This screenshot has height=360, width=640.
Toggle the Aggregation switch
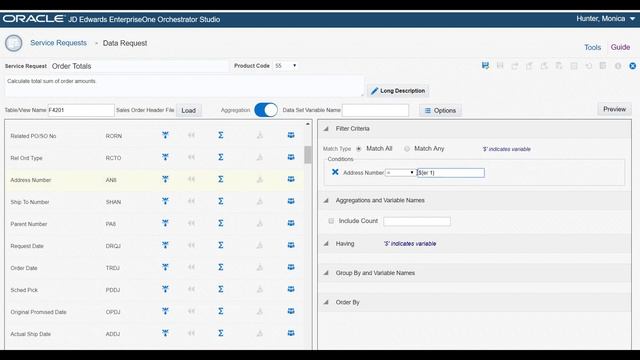[x=266, y=110]
